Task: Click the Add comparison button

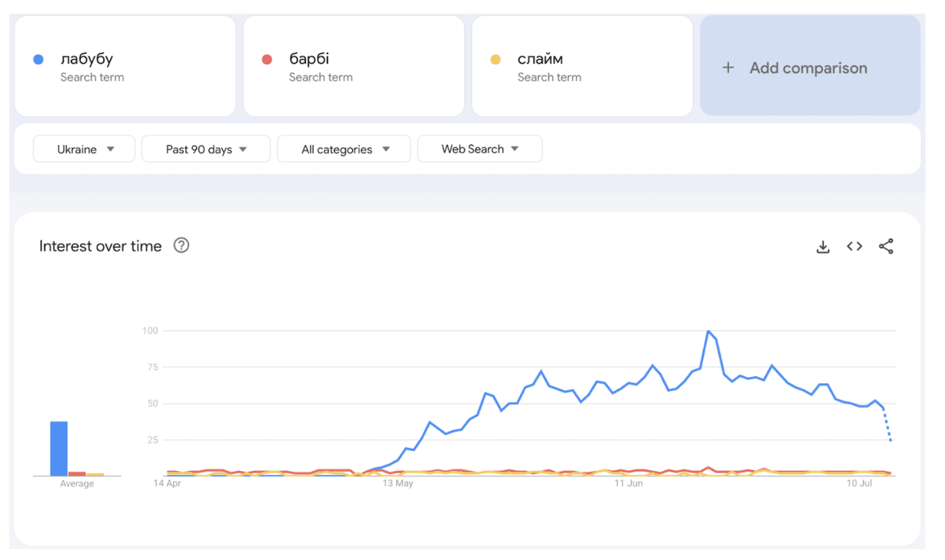Action: click(809, 67)
